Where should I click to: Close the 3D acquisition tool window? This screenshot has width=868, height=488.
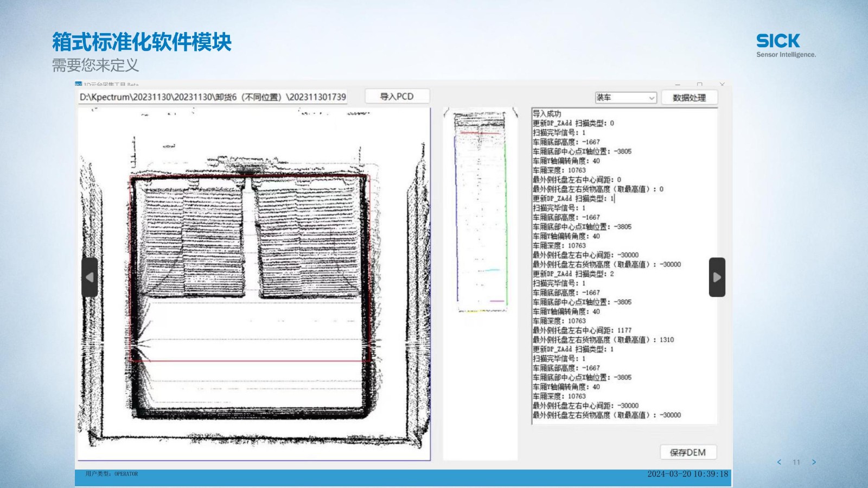tap(722, 85)
